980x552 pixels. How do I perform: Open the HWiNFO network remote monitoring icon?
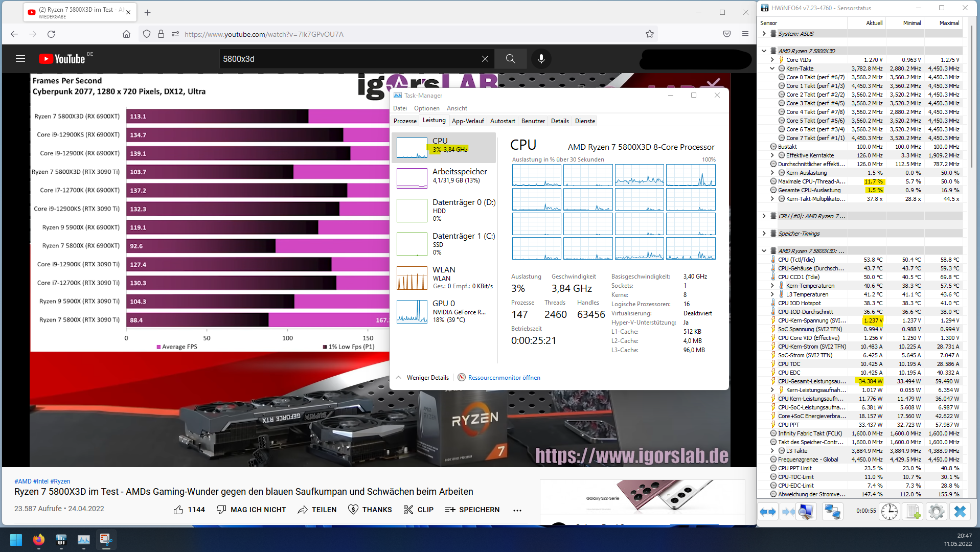point(832,512)
